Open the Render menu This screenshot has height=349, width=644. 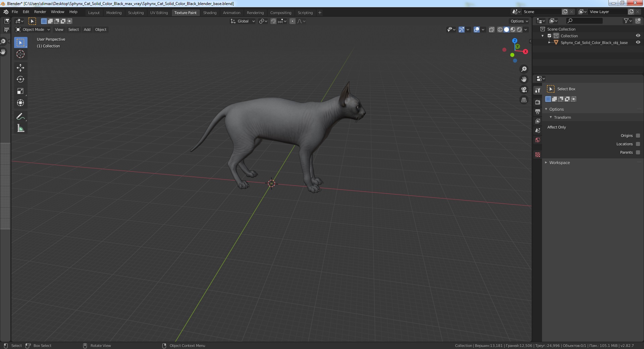(x=40, y=12)
